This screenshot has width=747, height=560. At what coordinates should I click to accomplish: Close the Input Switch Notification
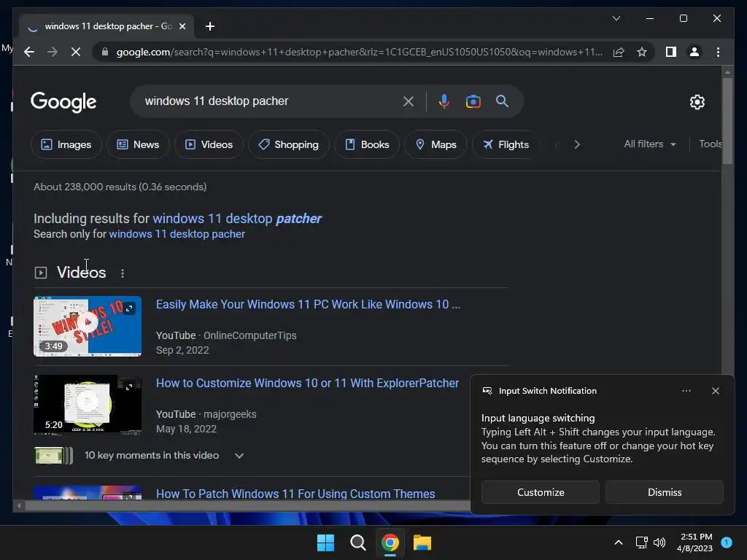(715, 391)
